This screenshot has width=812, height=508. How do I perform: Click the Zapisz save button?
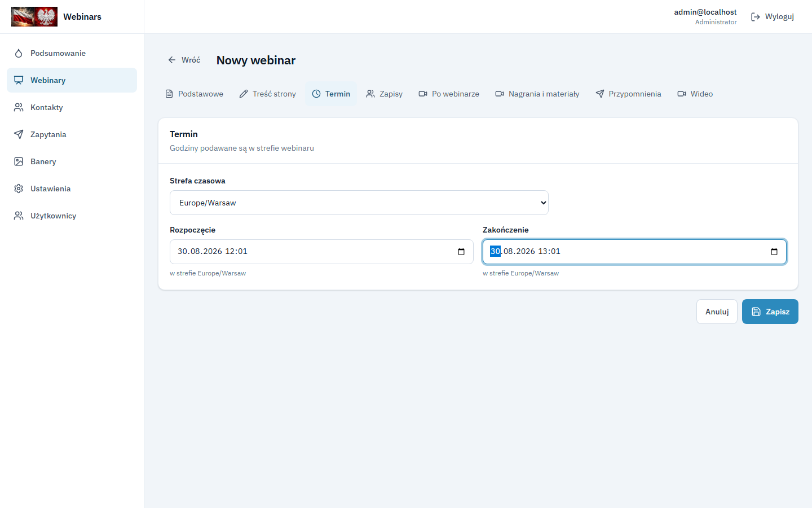(x=770, y=312)
